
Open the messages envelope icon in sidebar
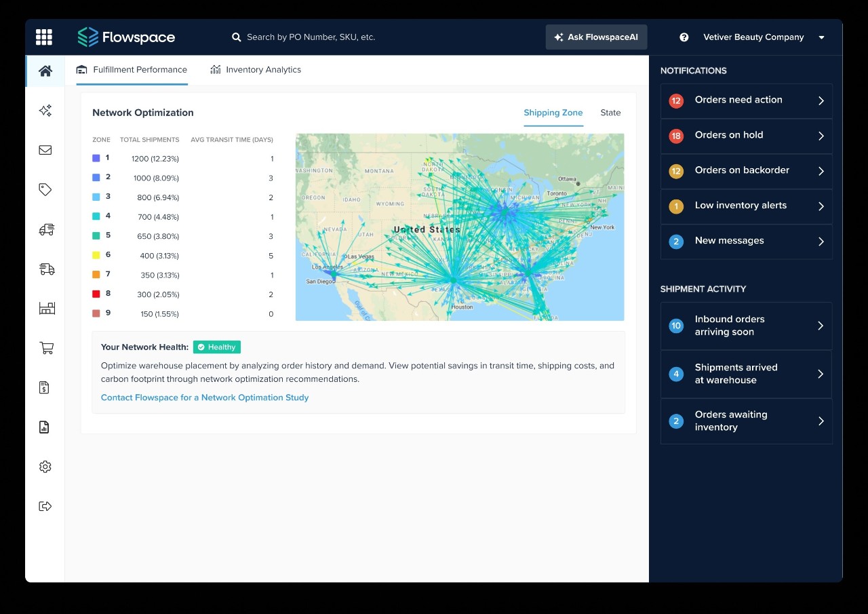click(45, 150)
